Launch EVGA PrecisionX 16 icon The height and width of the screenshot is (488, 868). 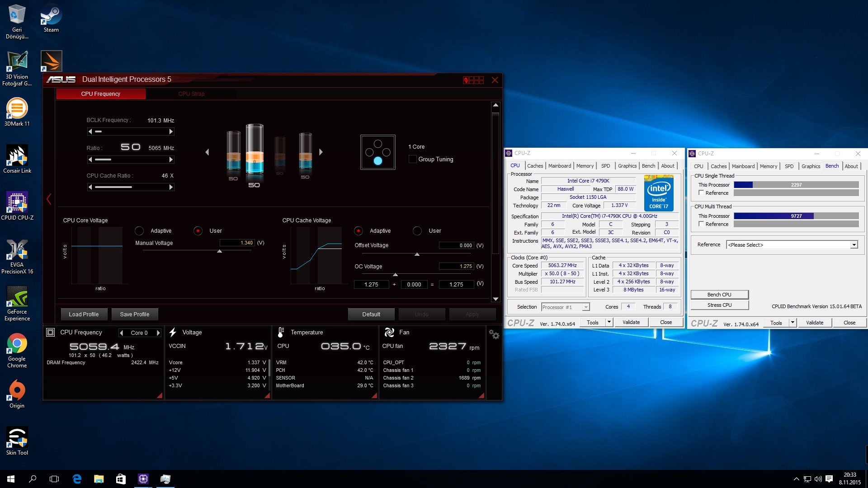click(17, 256)
